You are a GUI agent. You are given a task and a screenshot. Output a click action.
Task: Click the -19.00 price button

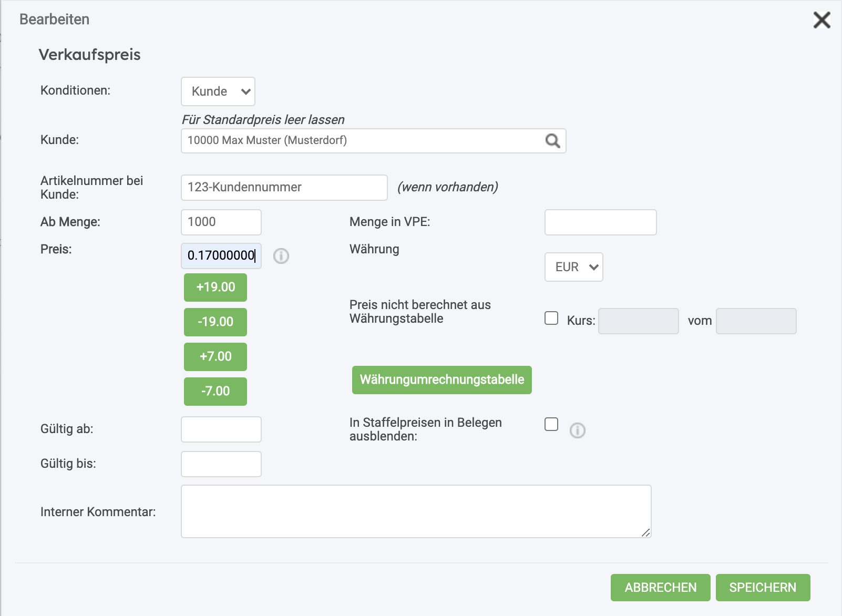(x=215, y=322)
